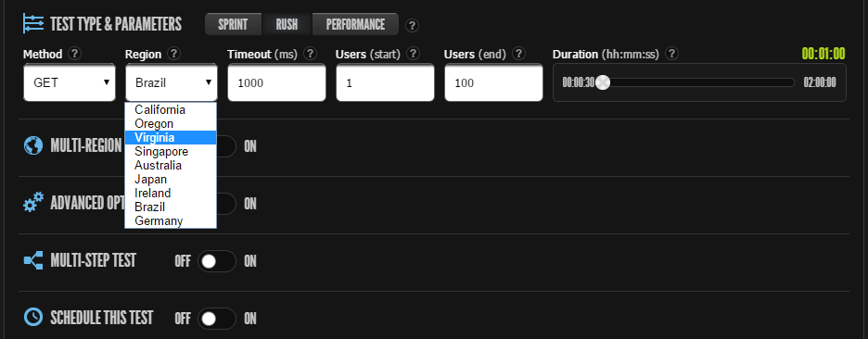Viewport: 868px width, 339px height.
Task: Click the help icon beside Timeout label
Action: click(x=310, y=55)
